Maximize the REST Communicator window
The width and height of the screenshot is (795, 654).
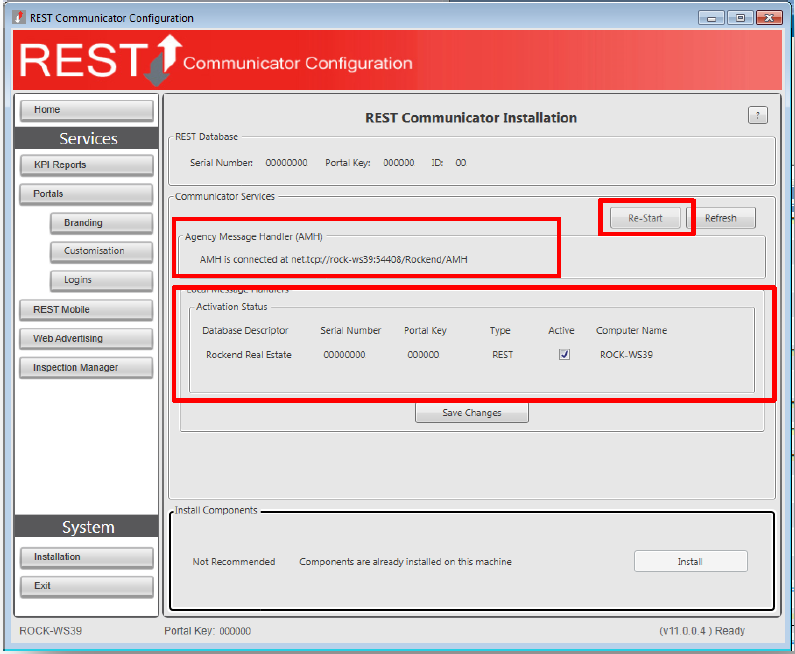click(x=740, y=18)
